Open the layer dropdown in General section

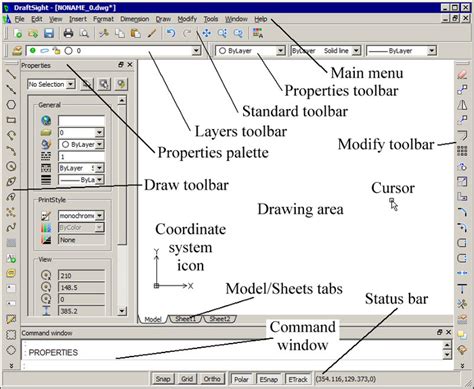coord(99,133)
